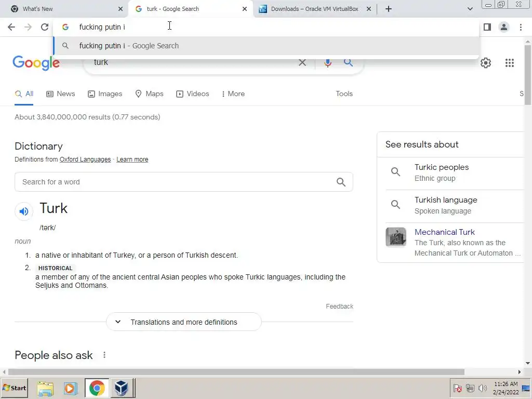Reload the current page
532x399 pixels.
pos(45,27)
